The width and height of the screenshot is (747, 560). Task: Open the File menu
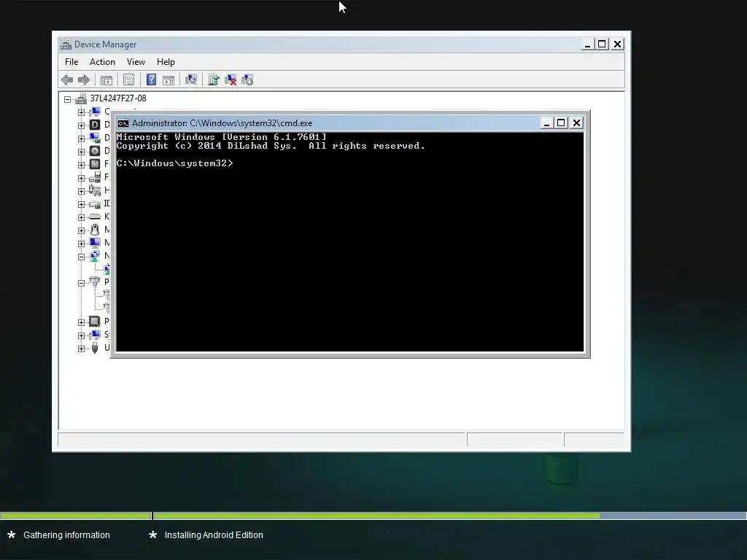point(71,62)
